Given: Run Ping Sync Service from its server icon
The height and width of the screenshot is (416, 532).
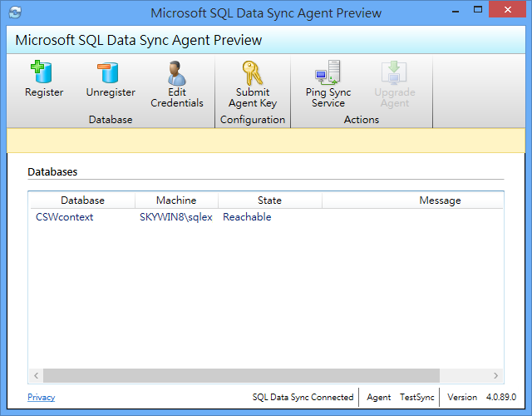Looking at the screenshot, I should [328, 72].
